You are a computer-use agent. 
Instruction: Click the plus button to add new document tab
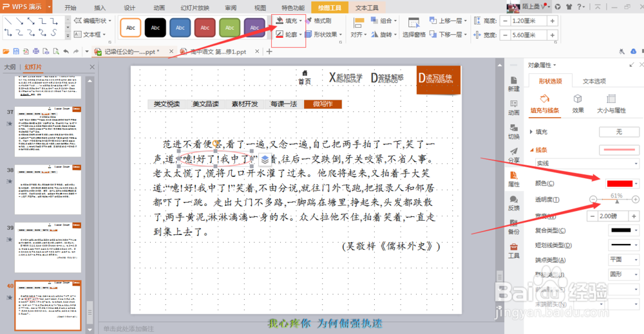(x=269, y=51)
